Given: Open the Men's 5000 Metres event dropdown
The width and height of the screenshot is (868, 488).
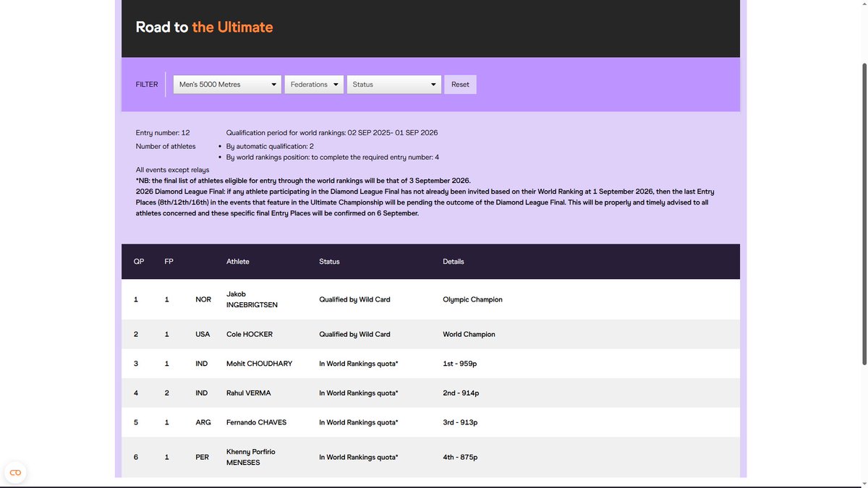Looking at the screenshot, I should click(x=227, y=85).
